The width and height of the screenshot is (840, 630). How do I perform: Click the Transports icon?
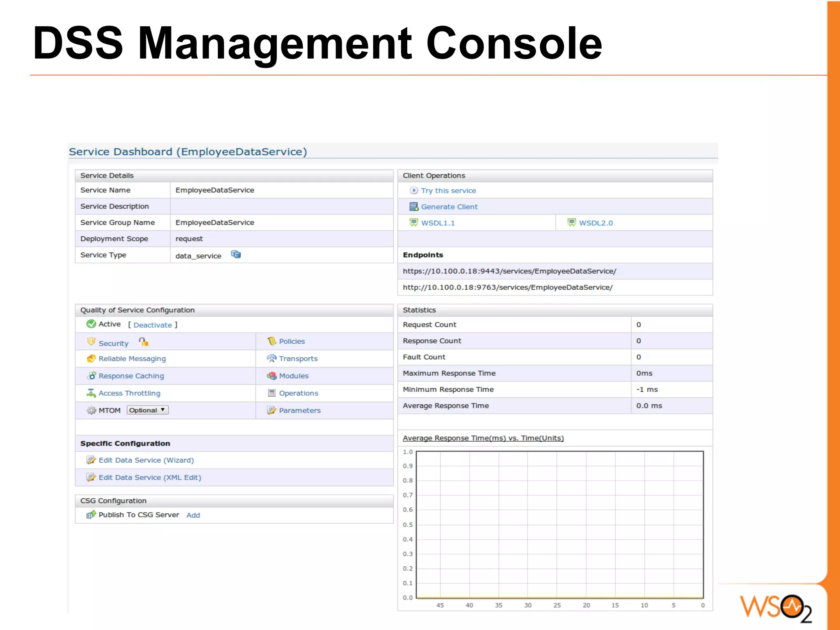tap(272, 358)
